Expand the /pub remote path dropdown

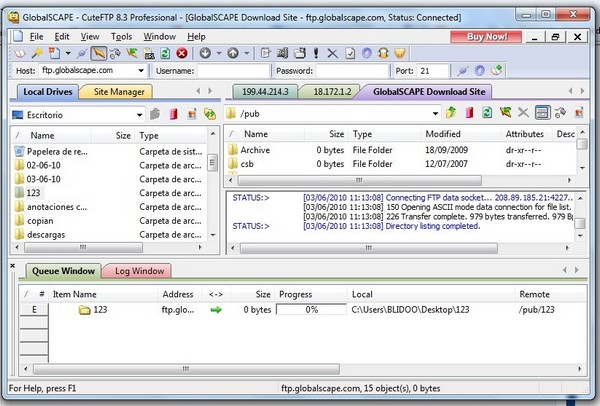(x=435, y=114)
